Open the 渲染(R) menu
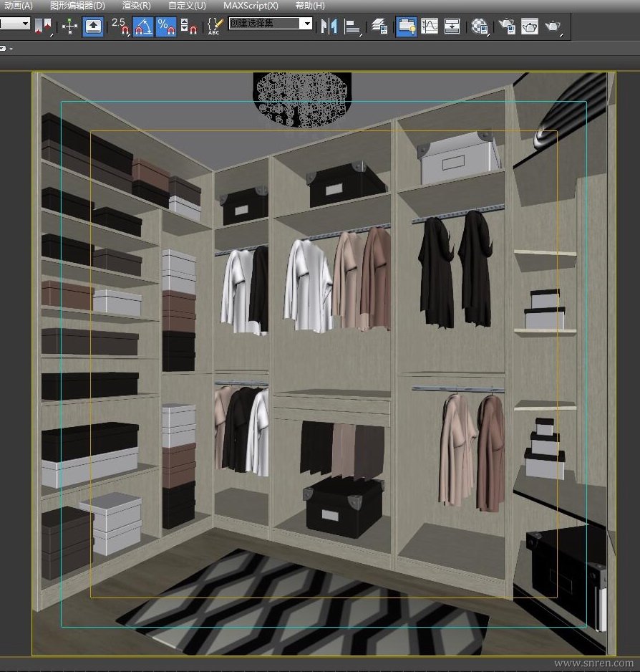640x672 pixels. (x=137, y=5)
